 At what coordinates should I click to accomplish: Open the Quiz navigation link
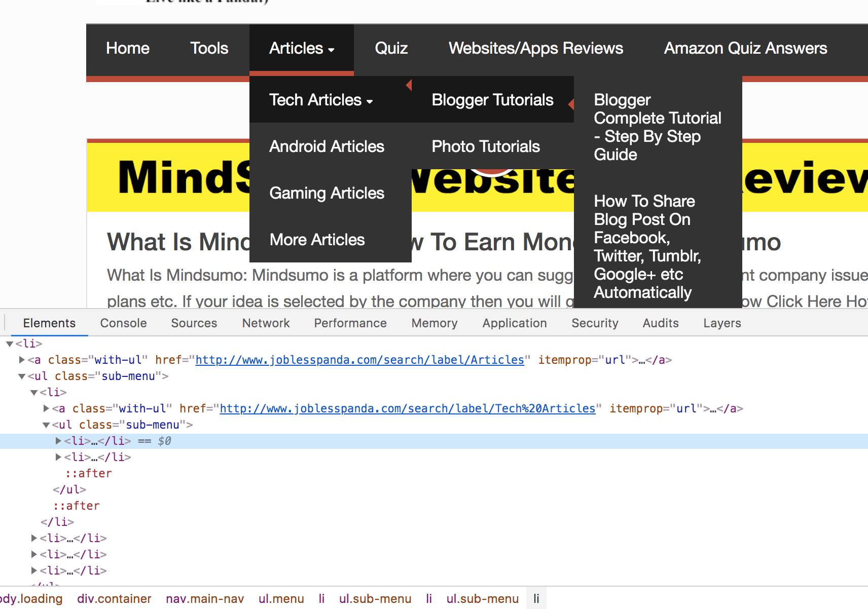(391, 49)
